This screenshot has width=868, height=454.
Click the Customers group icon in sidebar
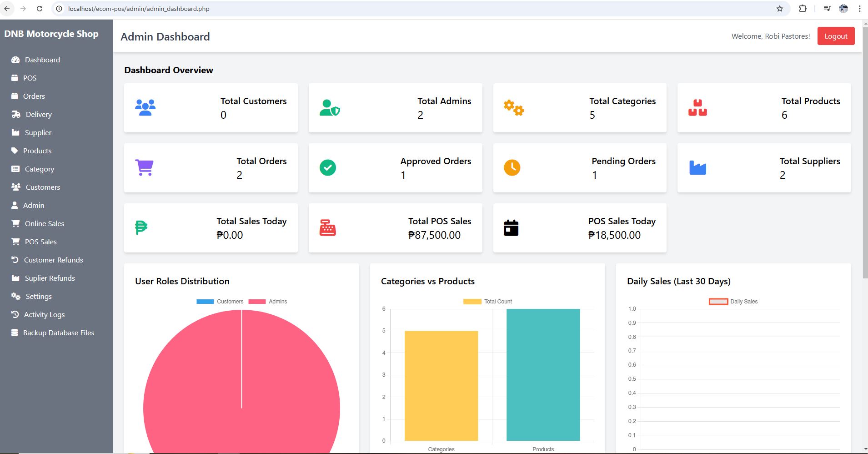coord(16,187)
